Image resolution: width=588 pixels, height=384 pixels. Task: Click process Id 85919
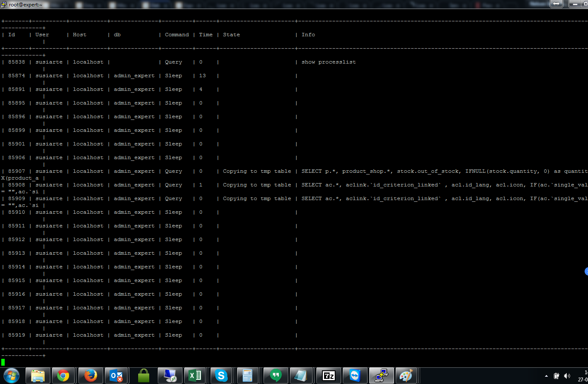17,335
